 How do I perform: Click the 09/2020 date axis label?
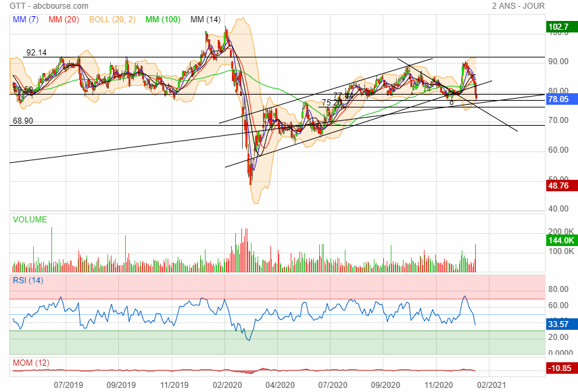[385, 385]
